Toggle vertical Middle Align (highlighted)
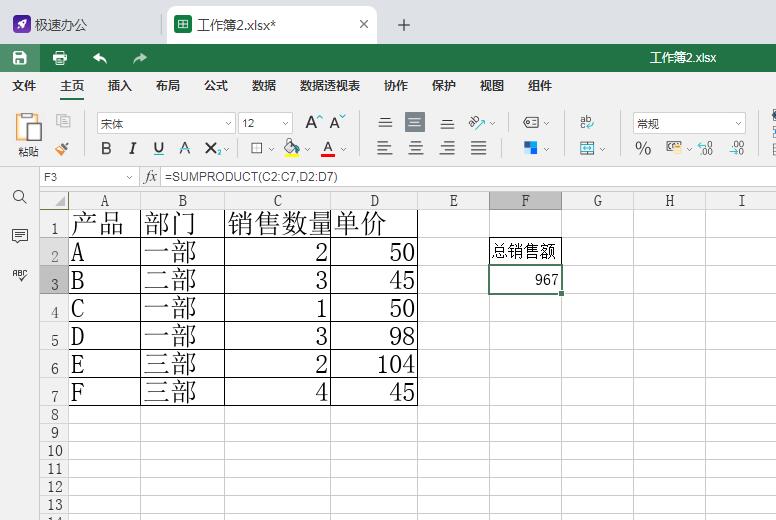 415,122
